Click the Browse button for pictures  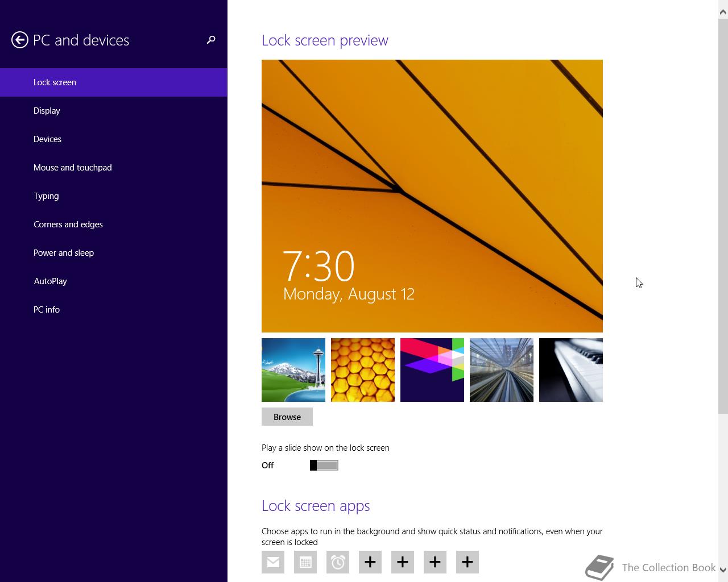click(287, 417)
